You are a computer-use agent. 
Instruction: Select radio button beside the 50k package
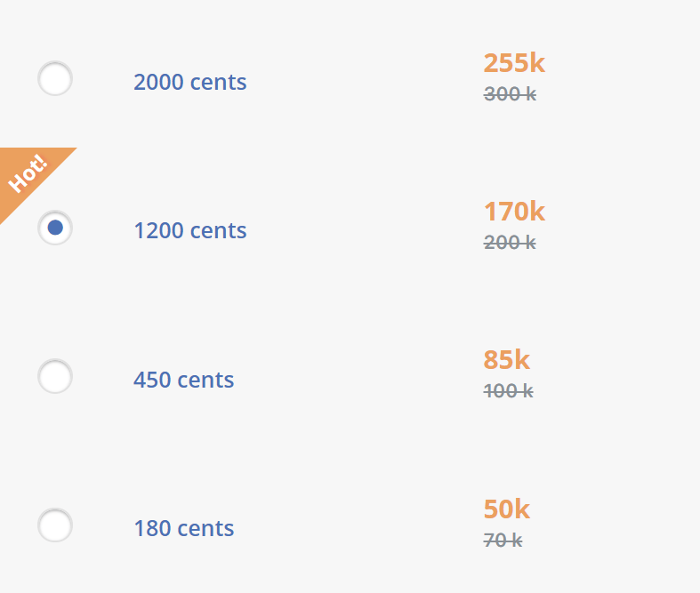(55, 525)
